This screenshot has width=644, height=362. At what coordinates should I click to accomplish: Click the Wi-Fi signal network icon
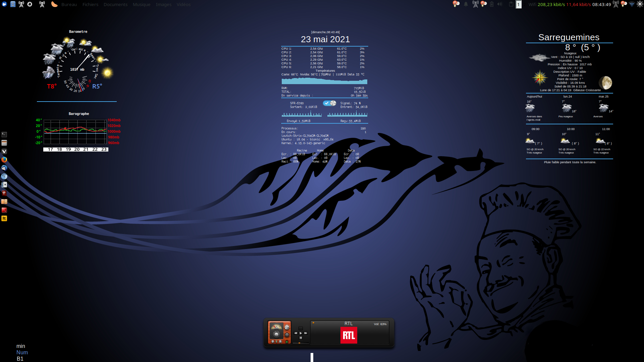point(632,4)
